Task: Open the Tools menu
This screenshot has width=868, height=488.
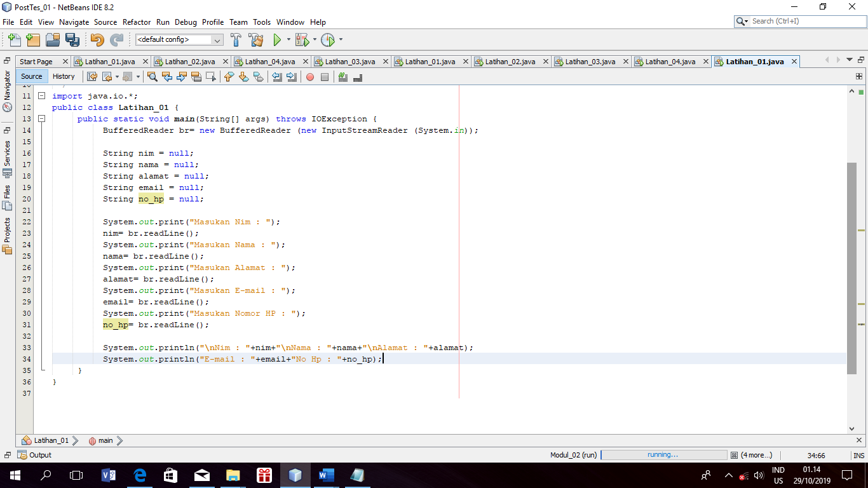Action: pos(262,22)
